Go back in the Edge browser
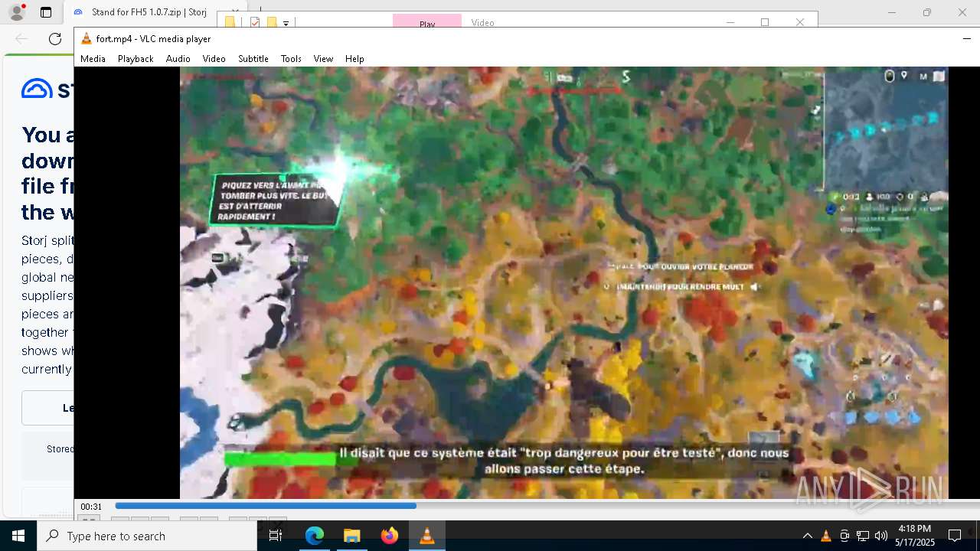 coord(21,39)
